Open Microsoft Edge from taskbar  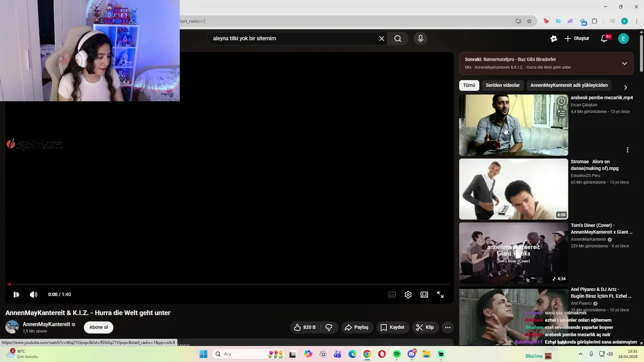[353, 354]
